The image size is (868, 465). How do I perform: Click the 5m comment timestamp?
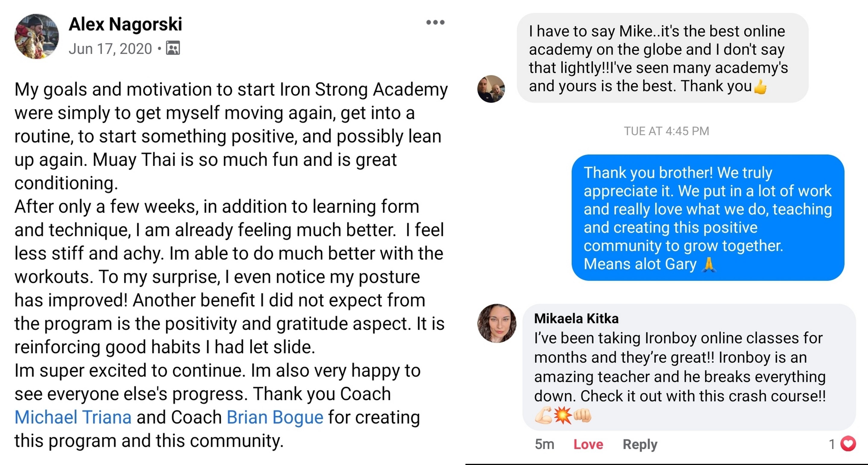(544, 444)
